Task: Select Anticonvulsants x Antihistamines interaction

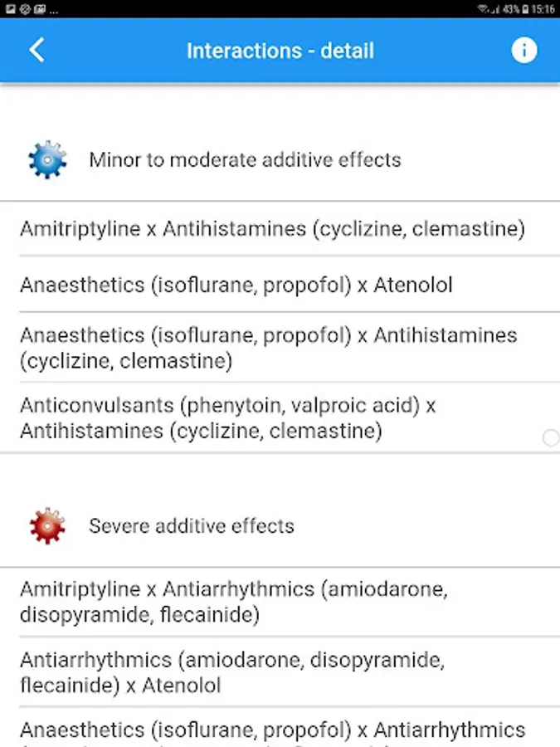Action: [x=228, y=417]
